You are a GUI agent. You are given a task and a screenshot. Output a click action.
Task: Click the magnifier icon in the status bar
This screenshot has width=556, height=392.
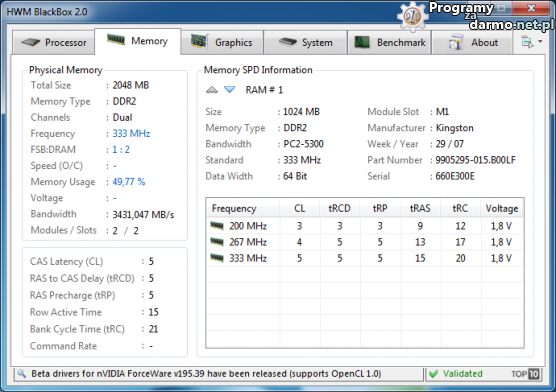point(22,374)
